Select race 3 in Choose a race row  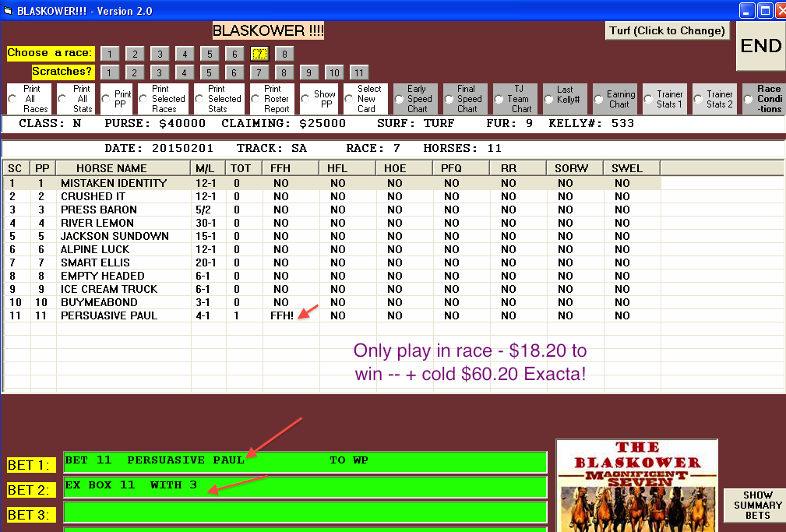(x=160, y=54)
